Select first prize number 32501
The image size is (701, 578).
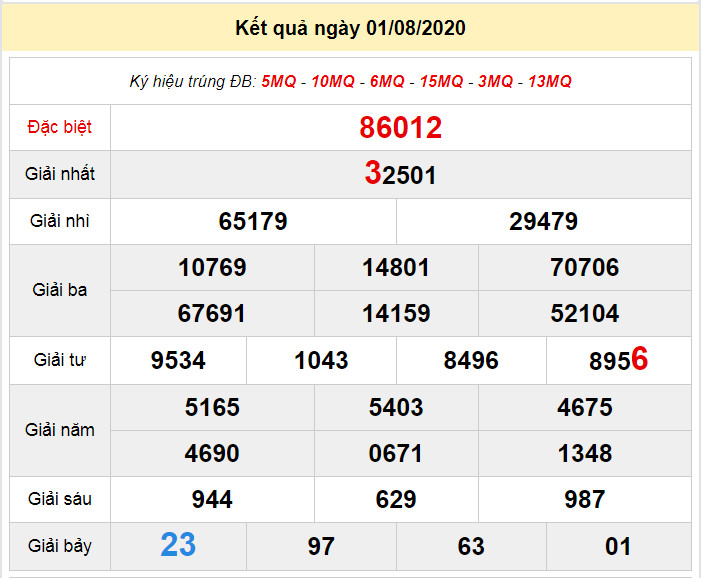400,174
